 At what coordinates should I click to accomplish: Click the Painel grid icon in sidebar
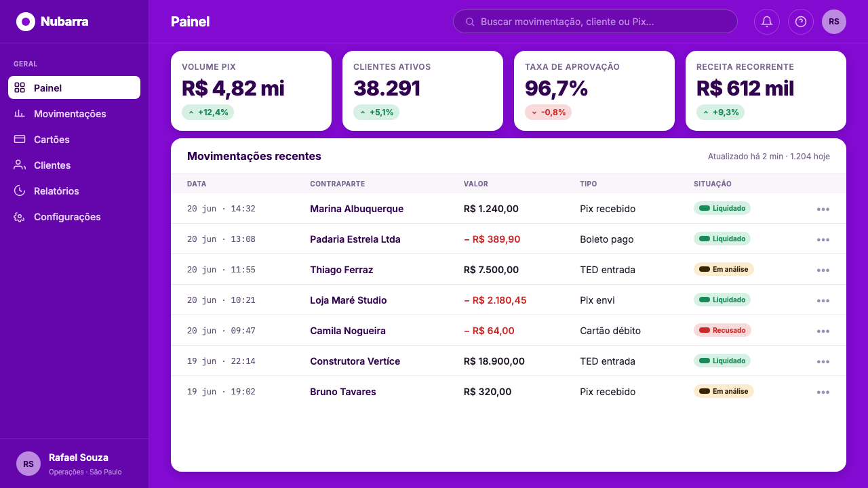(20, 87)
